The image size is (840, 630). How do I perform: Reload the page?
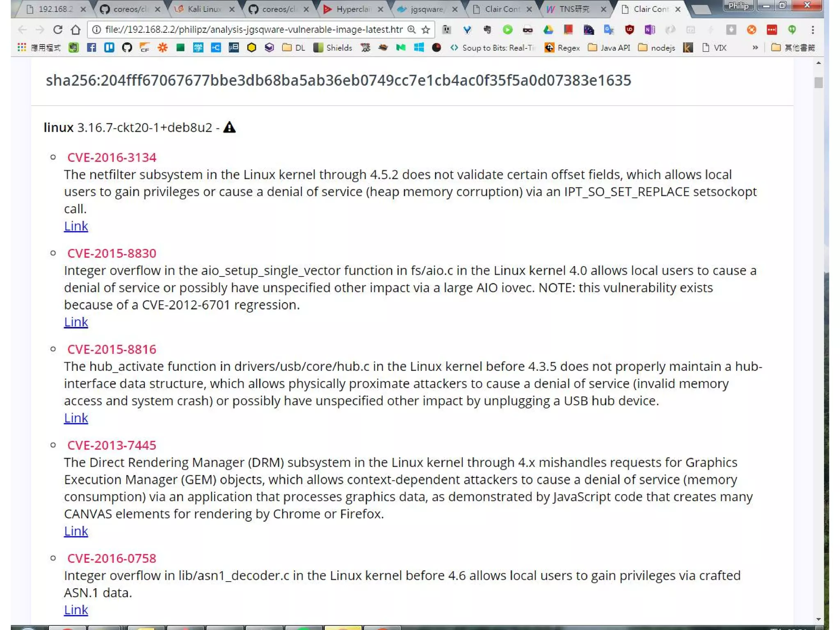tap(58, 30)
